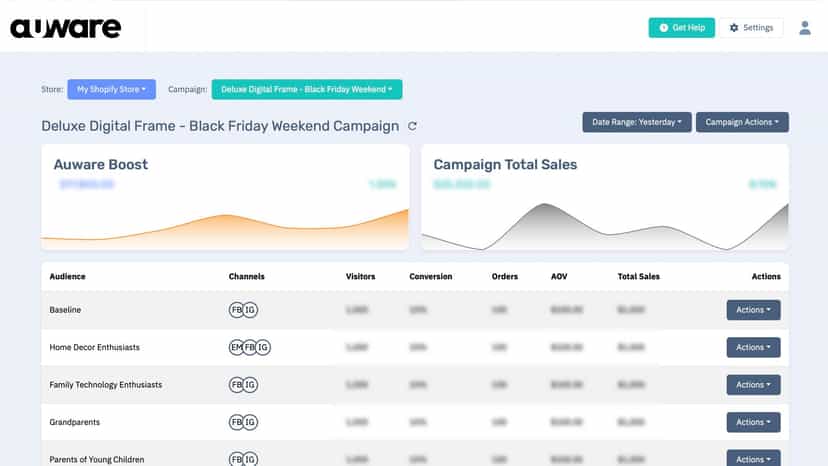828x466 pixels.
Task: Open Actions for Family Technology Enthusiasts
Action: point(753,385)
